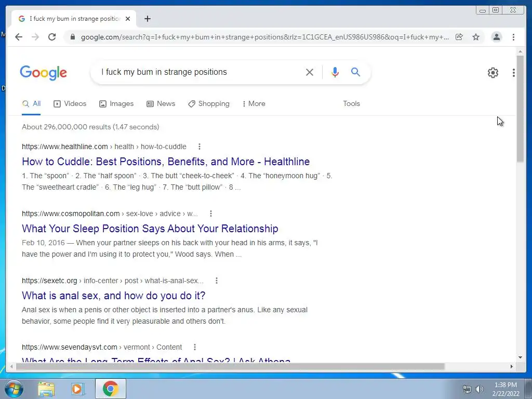The image size is (532, 399).
Task: Open What Your Sleep Position Says result
Action: tap(150, 229)
